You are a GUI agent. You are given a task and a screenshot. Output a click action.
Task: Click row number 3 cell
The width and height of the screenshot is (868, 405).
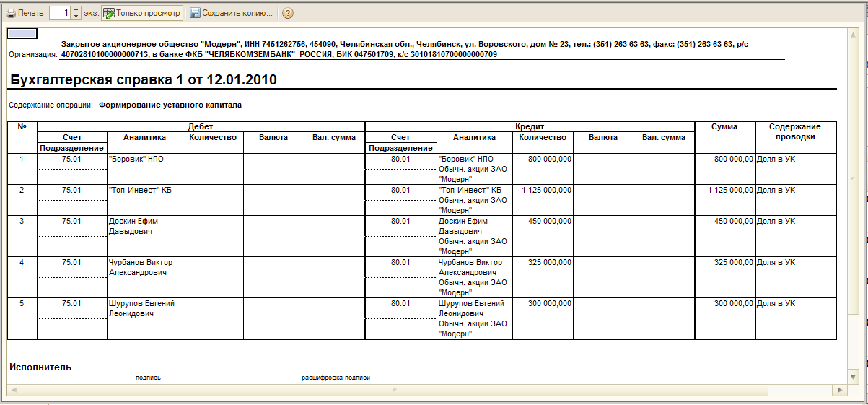pos(22,235)
